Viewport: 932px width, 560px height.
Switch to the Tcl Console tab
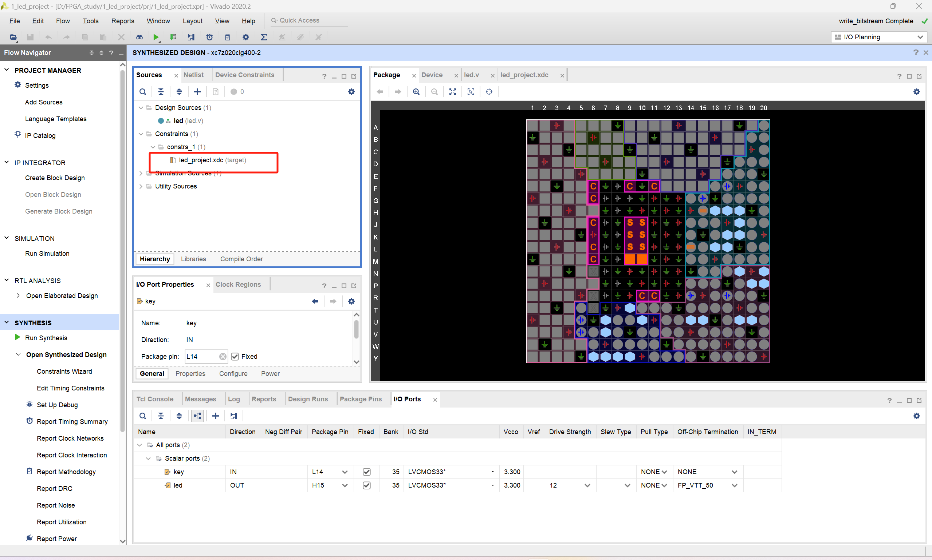pyautogui.click(x=155, y=399)
